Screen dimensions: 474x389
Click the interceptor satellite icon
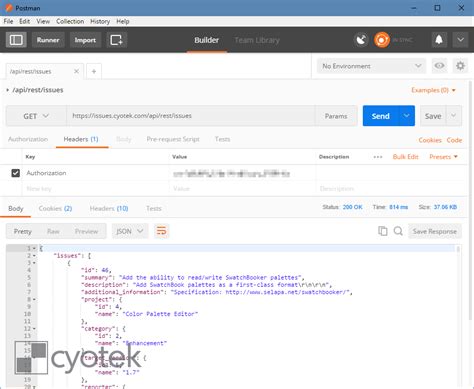[361, 40]
